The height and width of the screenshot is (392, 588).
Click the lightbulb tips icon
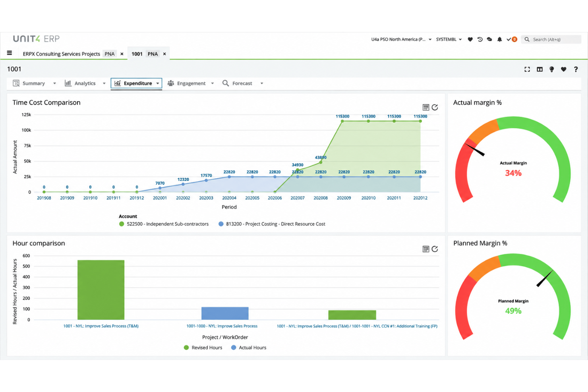[x=551, y=69]
